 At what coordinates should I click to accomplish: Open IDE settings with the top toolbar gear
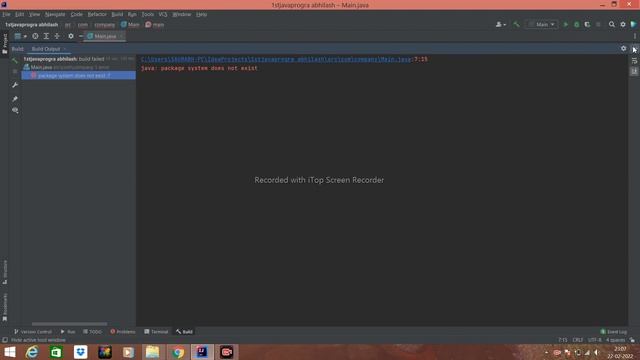click(x=623, y=24)
